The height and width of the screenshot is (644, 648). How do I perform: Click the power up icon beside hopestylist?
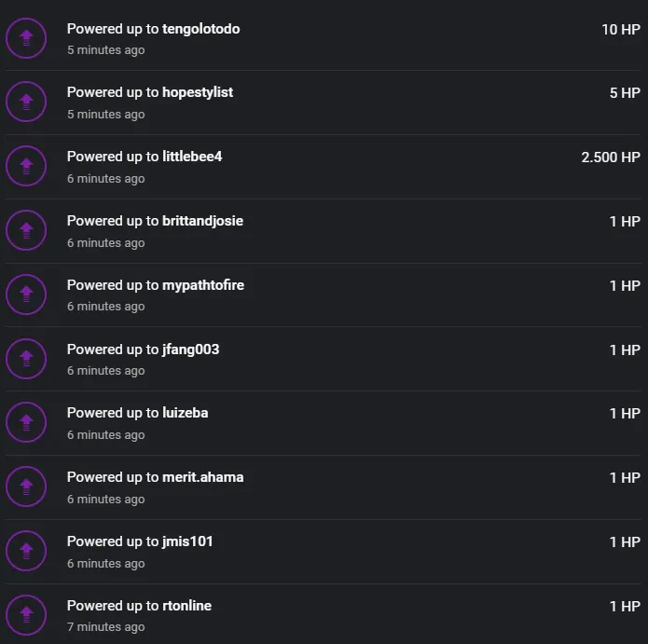click(x=26, y=103)
